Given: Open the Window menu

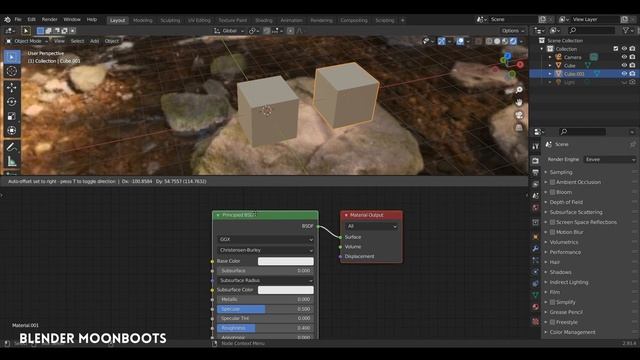Looking at the screenshot, I should coord(72,20).
